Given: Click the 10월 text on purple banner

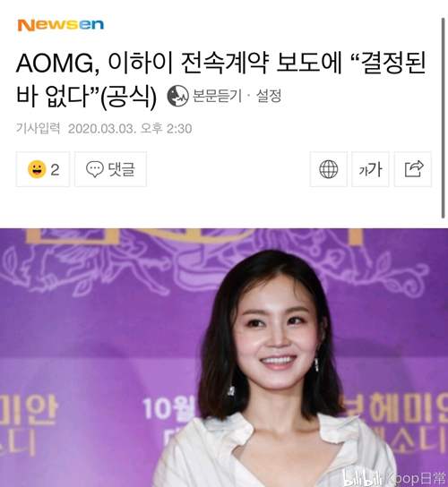Looking at the screenshot, I should click(x=168, y=408).
